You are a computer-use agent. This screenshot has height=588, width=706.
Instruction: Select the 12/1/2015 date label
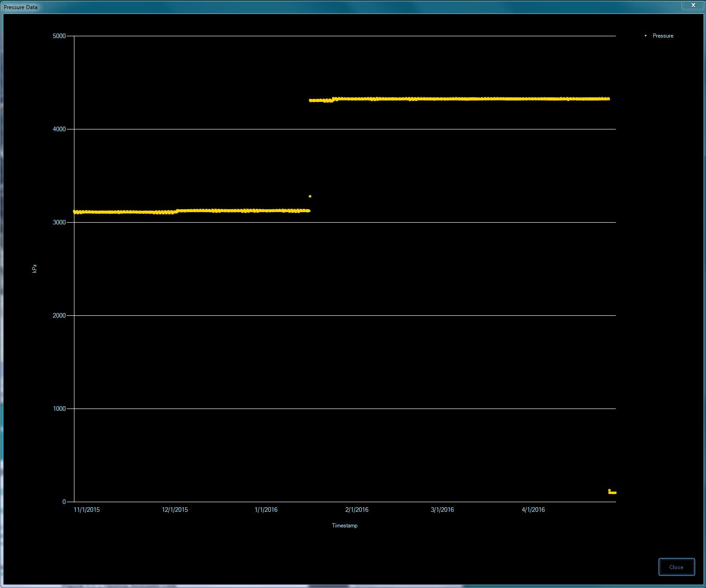point(175,510)
